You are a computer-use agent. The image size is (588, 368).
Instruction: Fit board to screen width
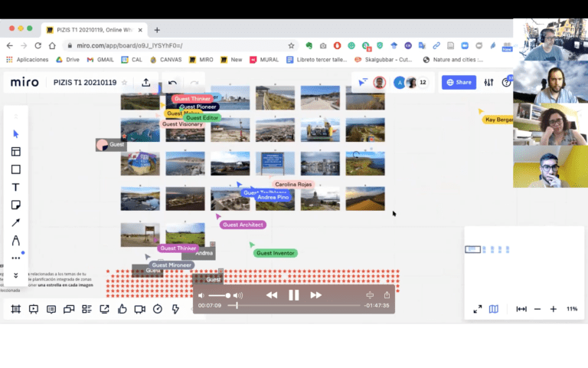tap(521, 309)
